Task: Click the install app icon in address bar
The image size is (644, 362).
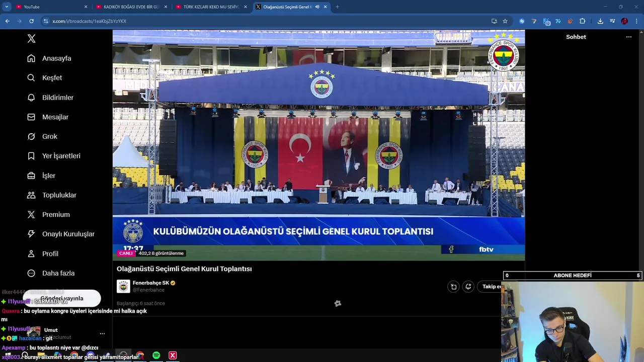Action: [494, 21]
